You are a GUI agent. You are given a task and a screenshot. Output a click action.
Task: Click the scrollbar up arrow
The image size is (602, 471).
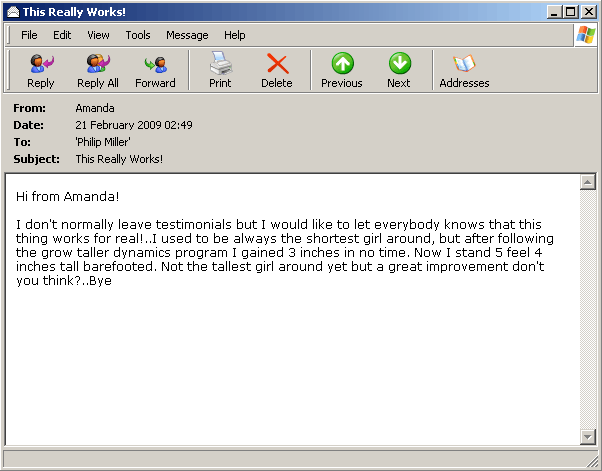coord(588,183)
